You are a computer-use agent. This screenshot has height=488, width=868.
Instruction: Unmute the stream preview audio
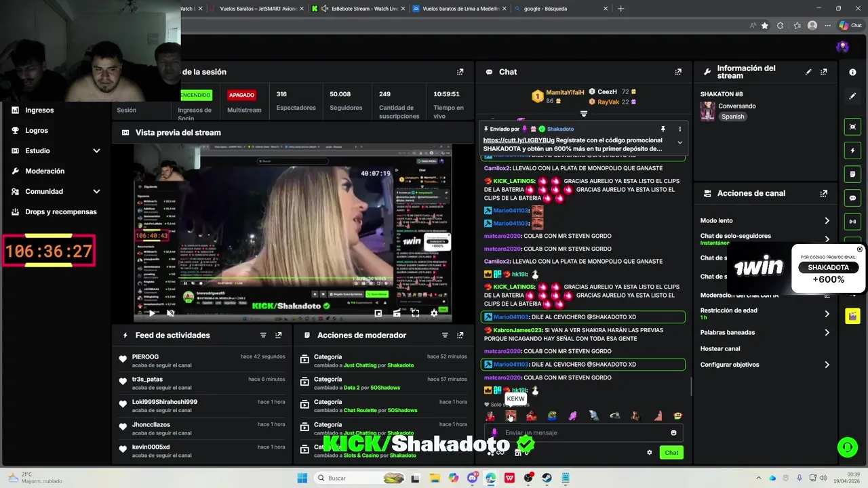pos(170,313)
